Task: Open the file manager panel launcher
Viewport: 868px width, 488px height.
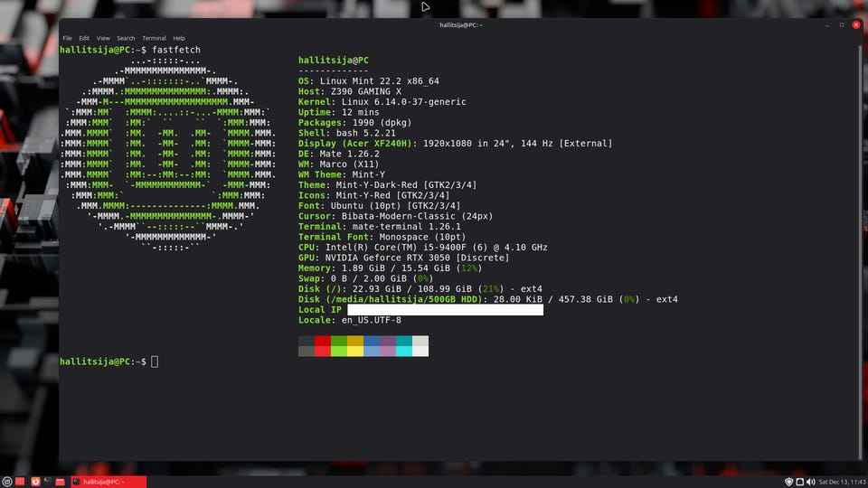Action: coord(60,482)
